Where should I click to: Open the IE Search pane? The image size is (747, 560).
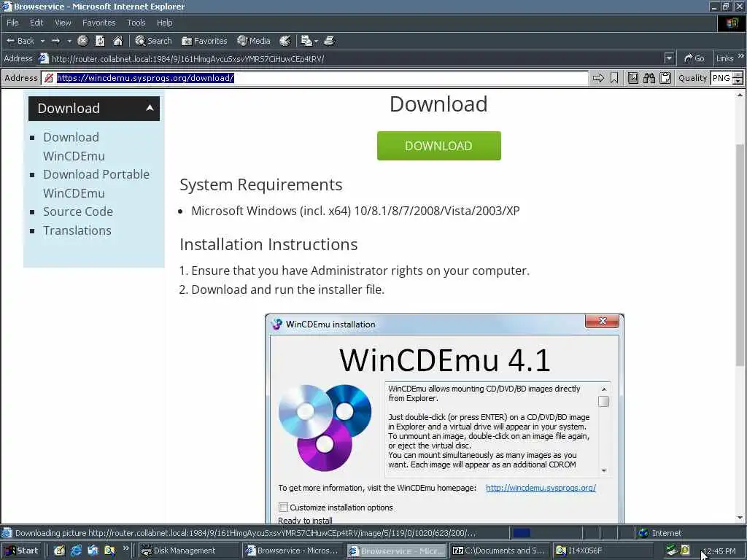(x=153, y=41)
